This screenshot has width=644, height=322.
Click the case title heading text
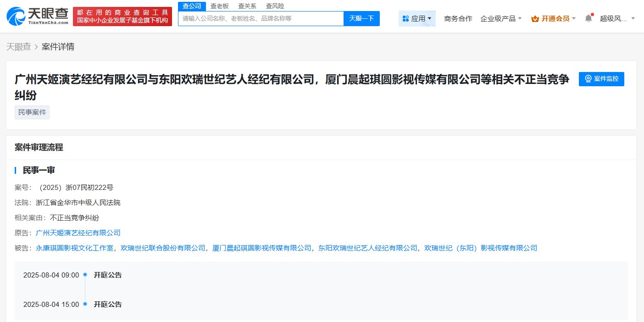point(292,87)
